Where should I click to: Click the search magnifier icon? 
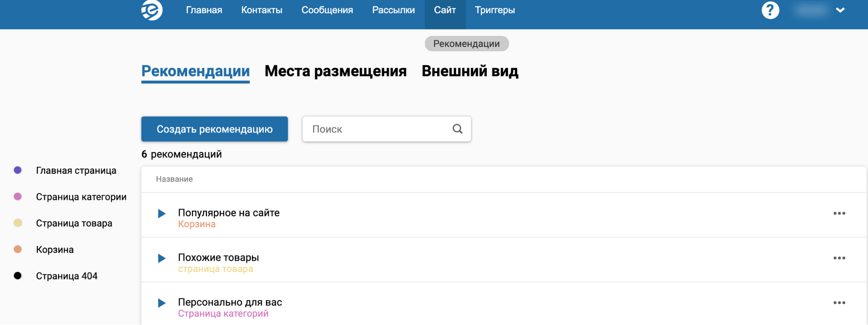(x=458, y=129)
